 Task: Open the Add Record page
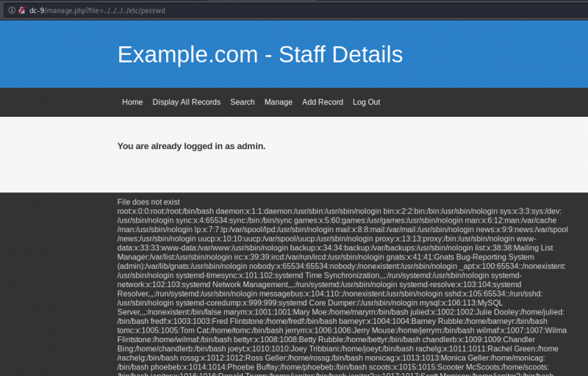[323, 102]
